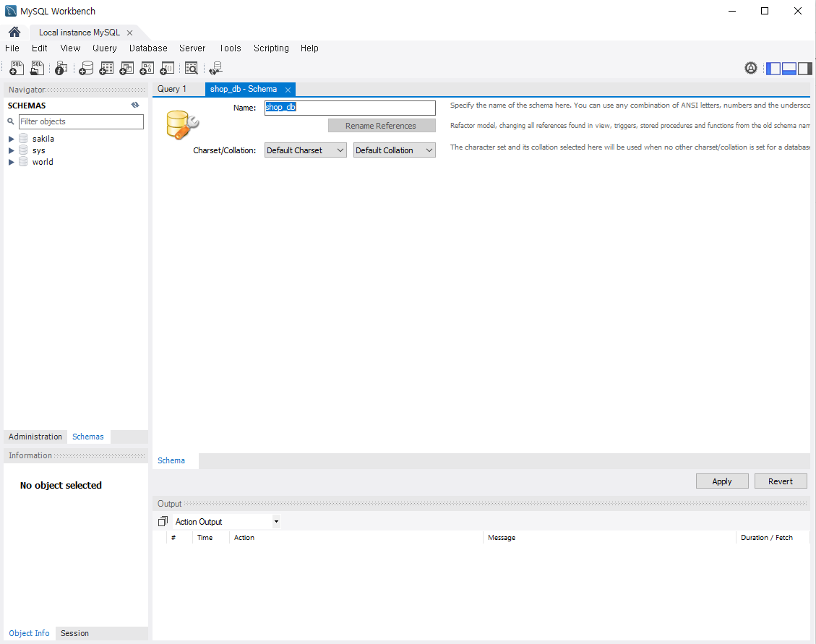Toggle the bottom output panel
816x644 pixels.
coord(789,68)
